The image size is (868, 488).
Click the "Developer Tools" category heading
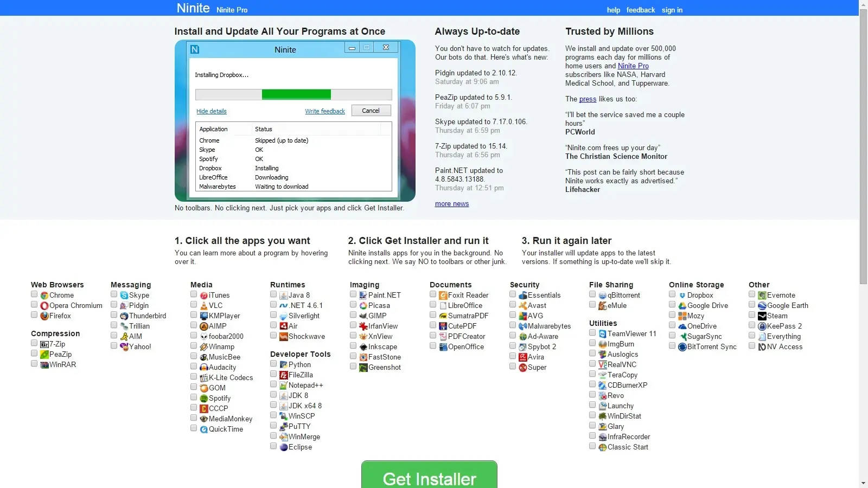301,354
